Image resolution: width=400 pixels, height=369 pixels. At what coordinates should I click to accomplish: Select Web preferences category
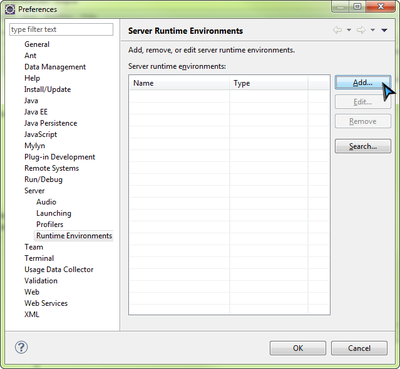[32, 292]
